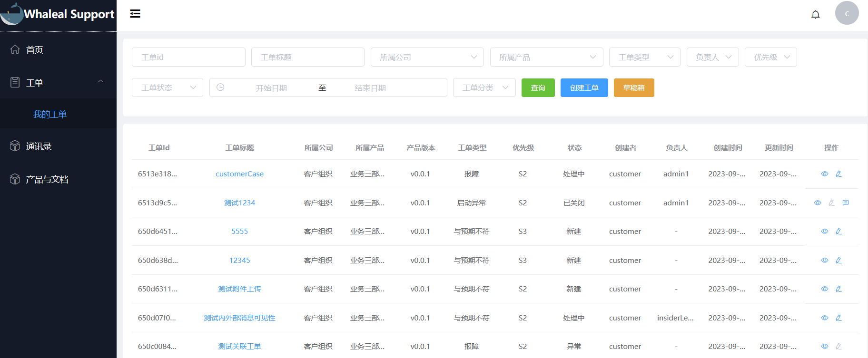Open 产品与文档 in sidebar
Viewport: 868px width, 358px height.
point(58,179)
